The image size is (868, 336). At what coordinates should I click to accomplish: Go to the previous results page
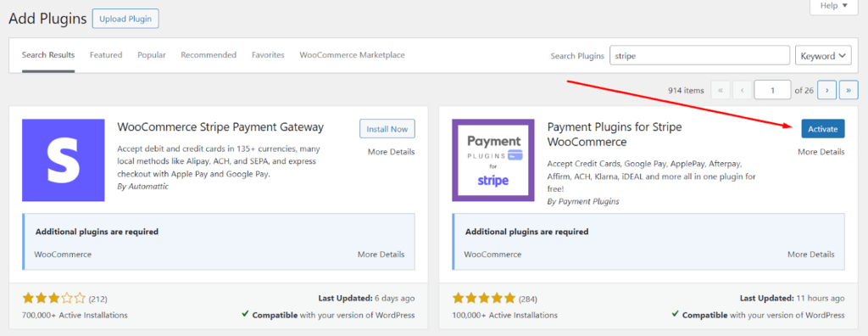[742, 90]
